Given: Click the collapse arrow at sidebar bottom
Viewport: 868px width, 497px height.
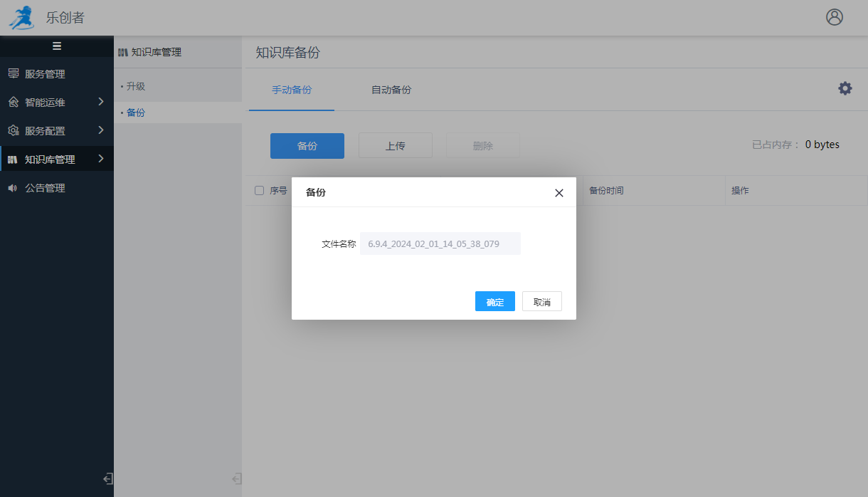Looking at the screenshot, I should click(106, 479).
